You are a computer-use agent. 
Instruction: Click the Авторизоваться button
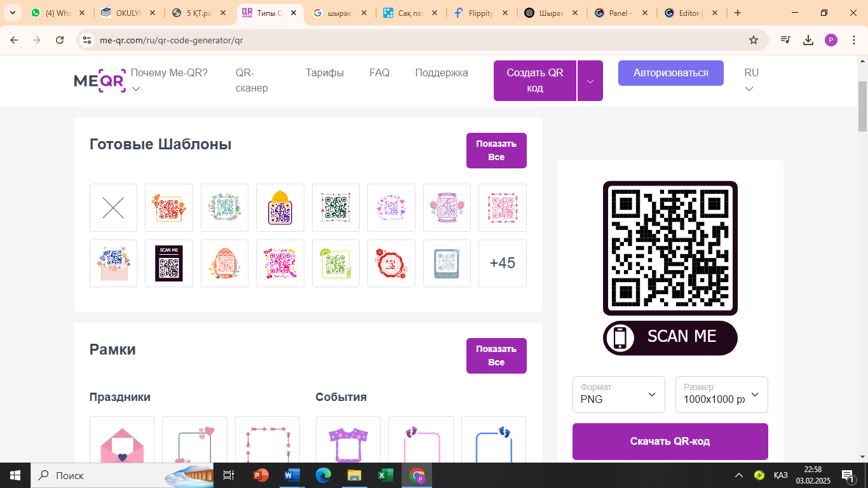click(x=671, y=73)
